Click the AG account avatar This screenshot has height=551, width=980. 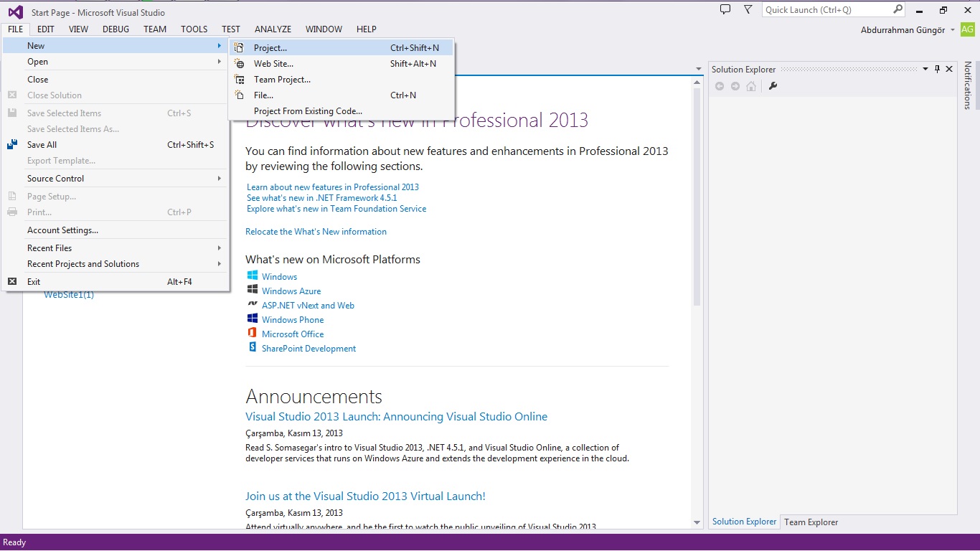click(x=967, y=29)
